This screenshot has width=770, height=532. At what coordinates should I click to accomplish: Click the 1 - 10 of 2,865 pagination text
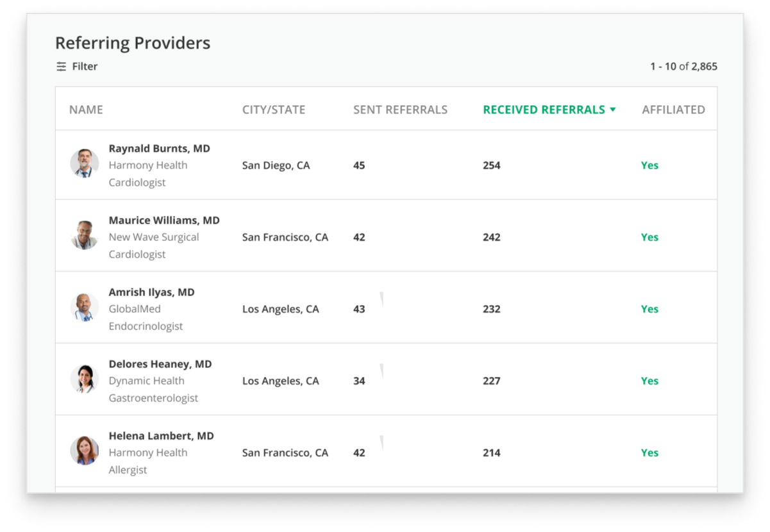683,67
